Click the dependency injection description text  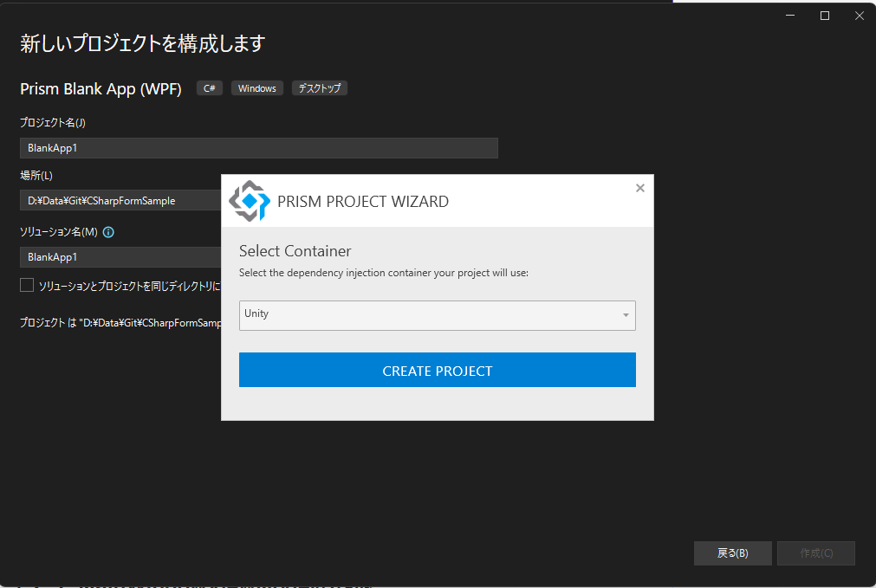coord(384,273)
